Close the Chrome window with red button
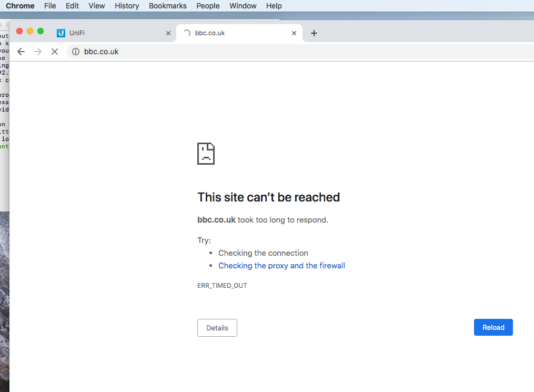The width and height of the screenshot is (534, 392). [x=19, y=31]
